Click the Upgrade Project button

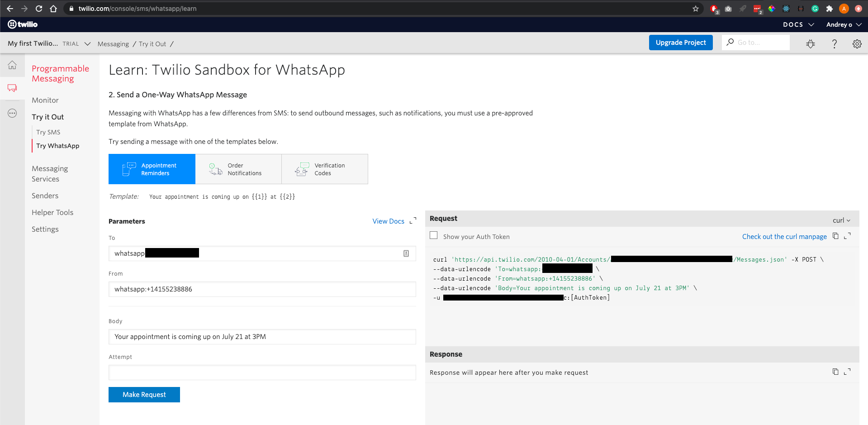(x=681, y=43)
